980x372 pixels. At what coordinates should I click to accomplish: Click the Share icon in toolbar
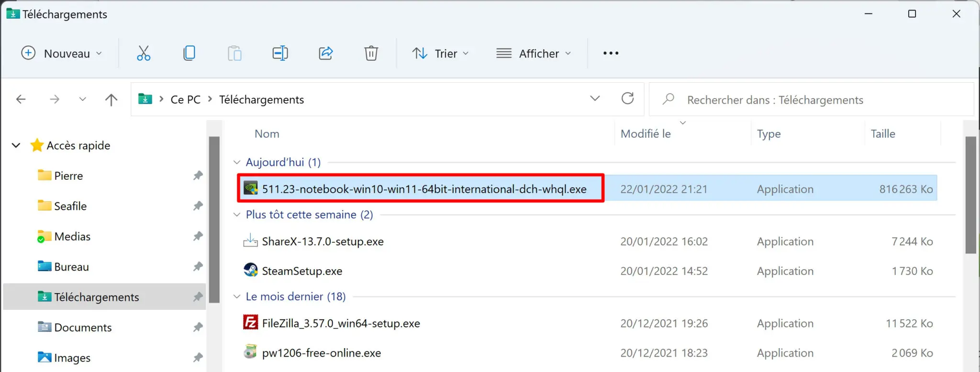(x=326, y=53)
